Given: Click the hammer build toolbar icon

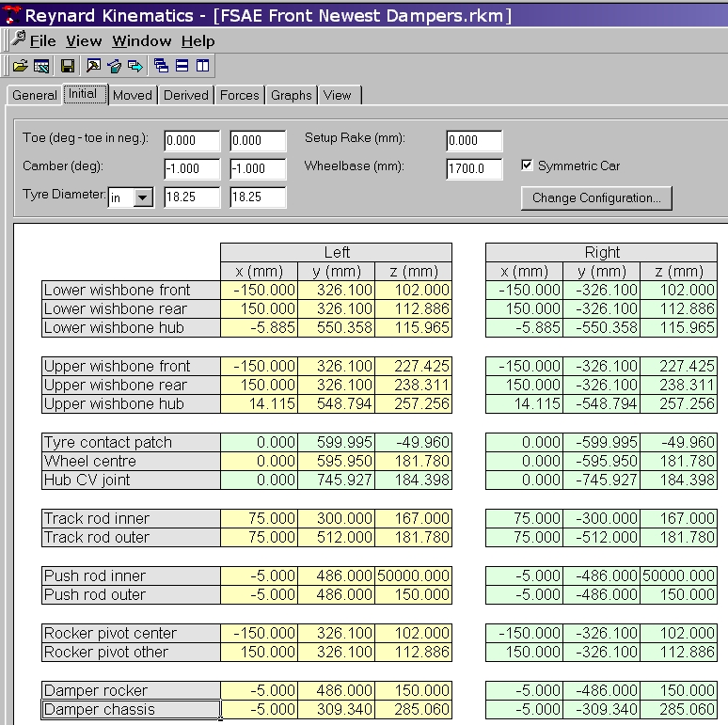Looking at the screenshot, I should coord(93,66).
